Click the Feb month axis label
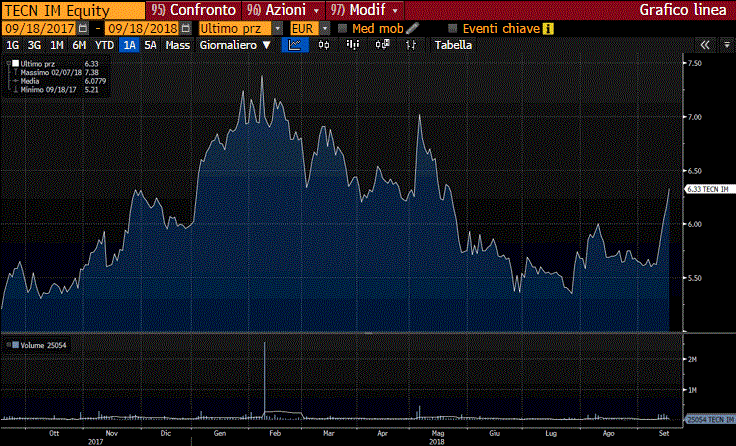 tap(275, 433)
